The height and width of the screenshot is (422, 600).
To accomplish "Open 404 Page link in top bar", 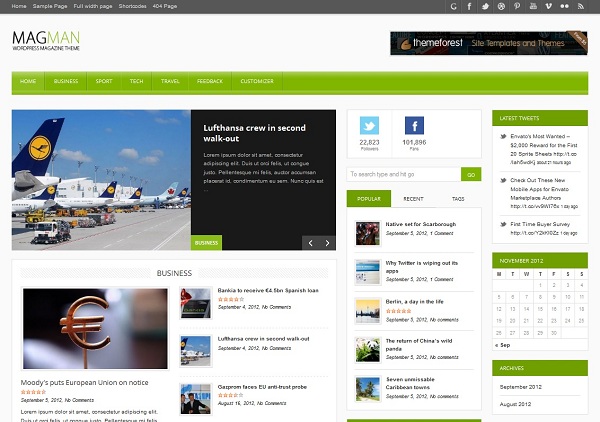I will pos(165,6).
